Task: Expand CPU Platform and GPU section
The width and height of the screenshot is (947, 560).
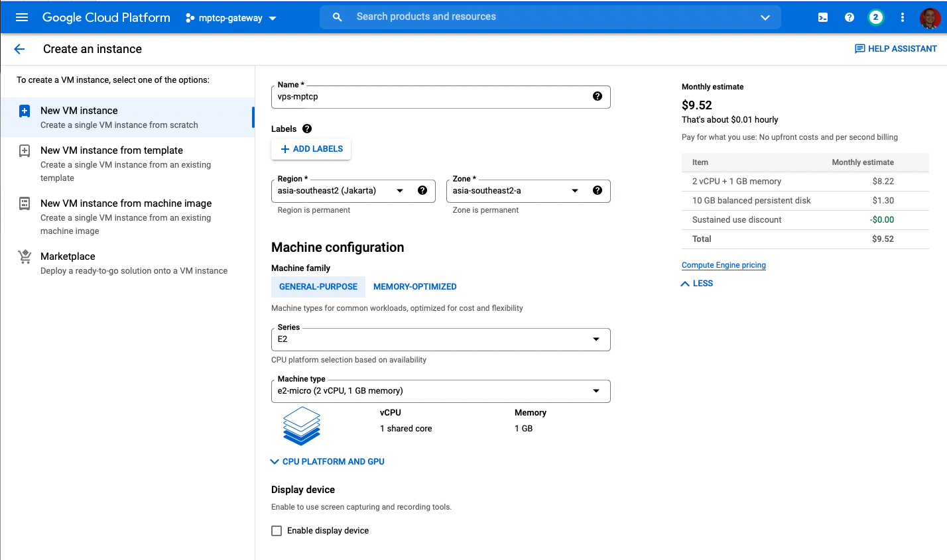Action: point(328,462)
